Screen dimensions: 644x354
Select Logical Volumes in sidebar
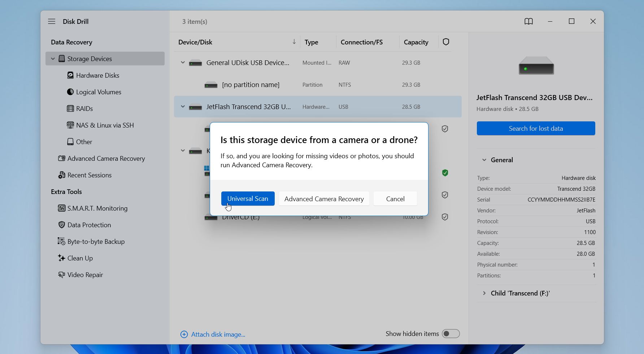pos(99,92)
